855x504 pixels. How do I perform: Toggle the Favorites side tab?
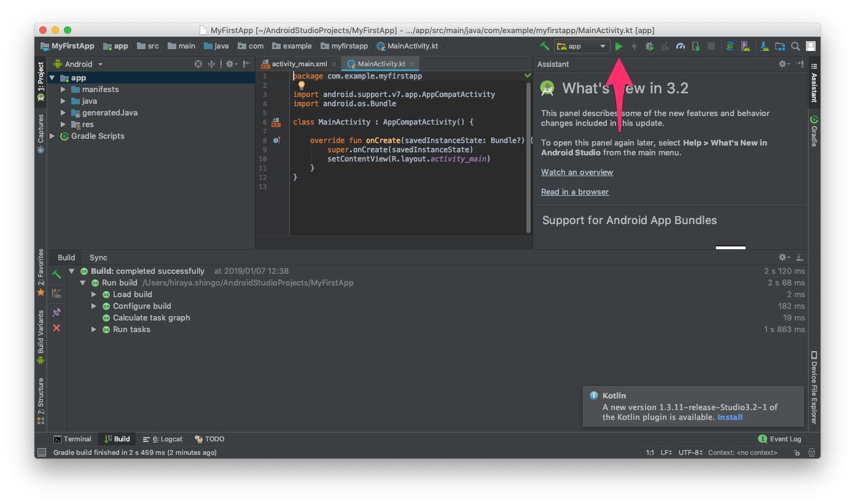tap(41, 272)
